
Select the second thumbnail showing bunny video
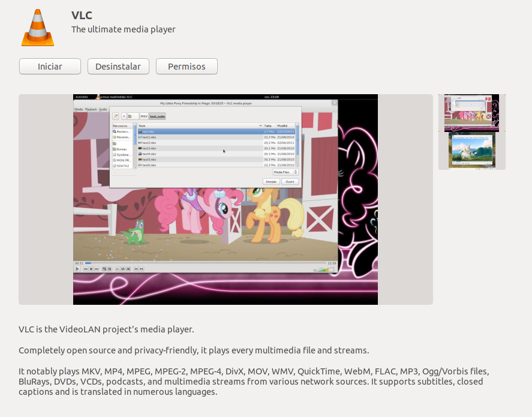pyautogui.click(x=471, y=151)
